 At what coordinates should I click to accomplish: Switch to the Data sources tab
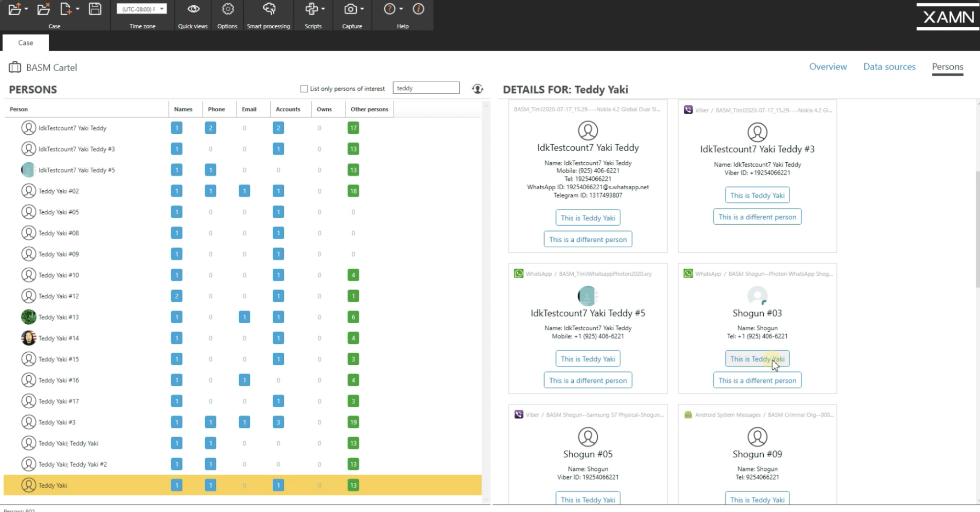[889, 67]
